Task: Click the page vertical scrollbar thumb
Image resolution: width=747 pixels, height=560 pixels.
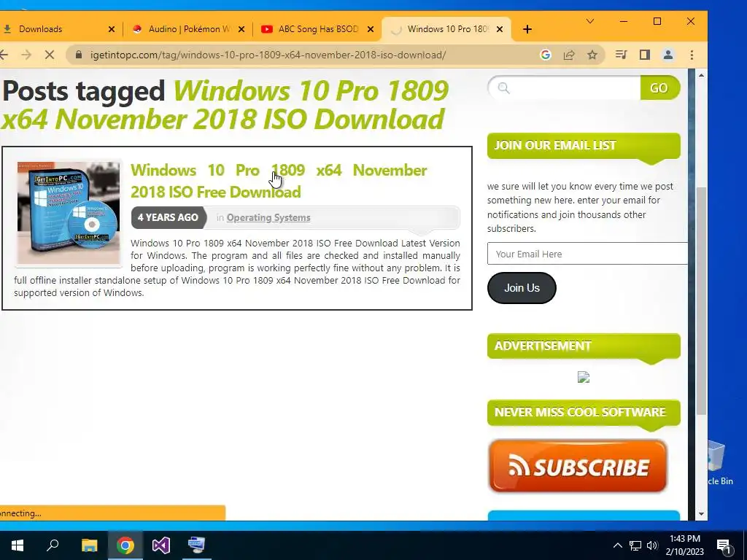Action: point(701,301)
